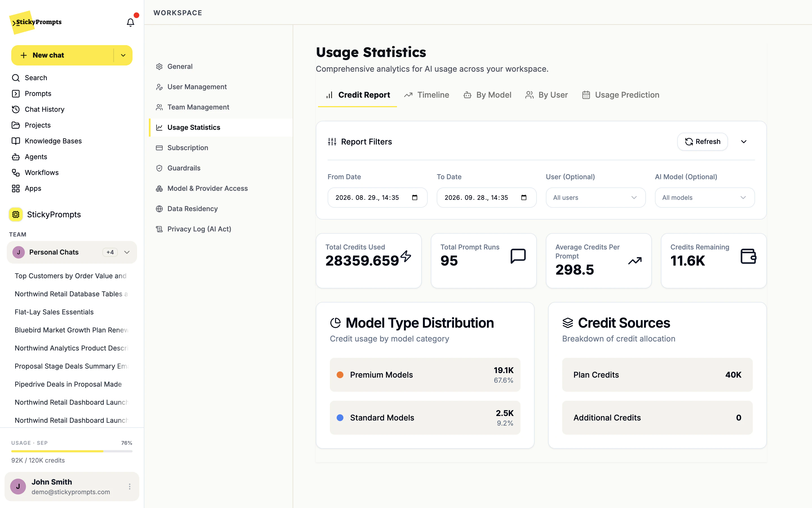The image size is (812, 508).
Task: Select the Credit Report tab
Action: click(357, 95)
